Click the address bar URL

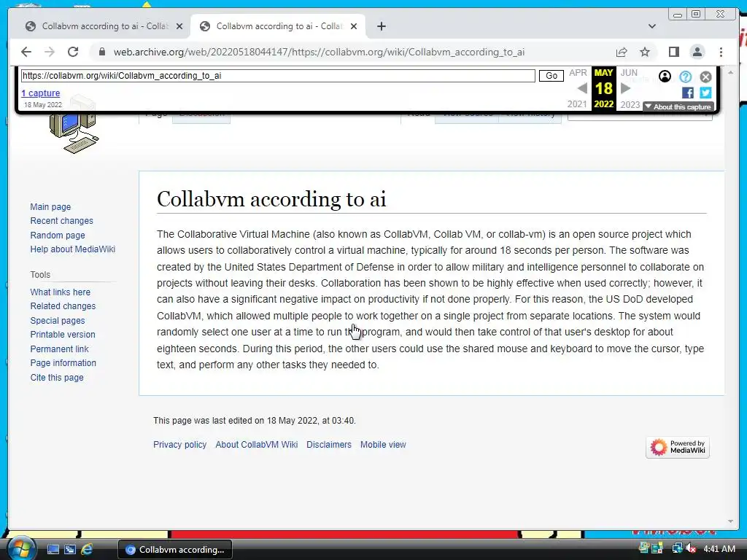coord(319,52)
